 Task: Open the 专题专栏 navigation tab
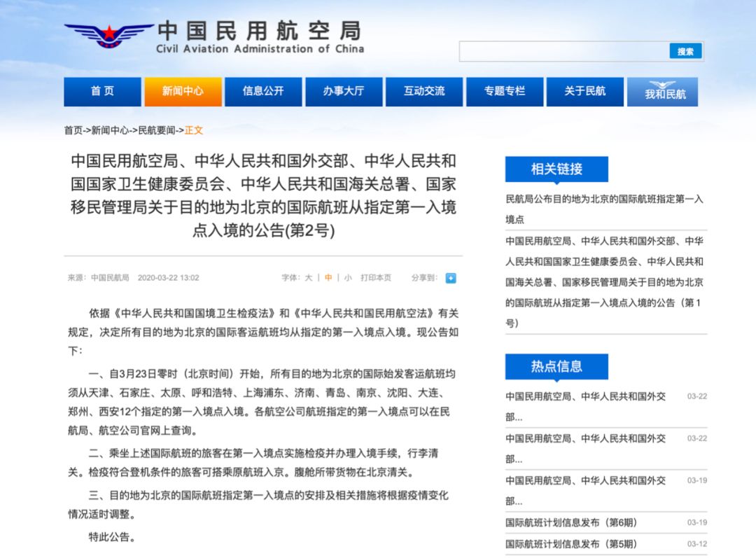click(505, 92)
